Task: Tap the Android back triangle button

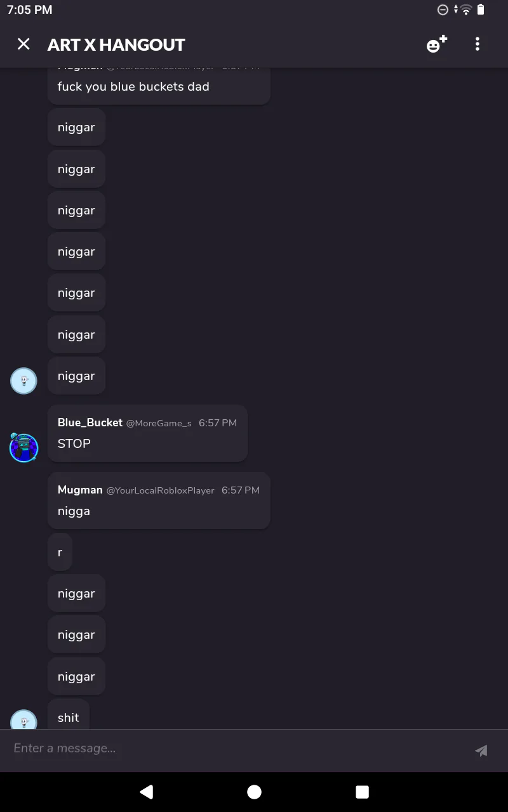Action: (147, 792)
